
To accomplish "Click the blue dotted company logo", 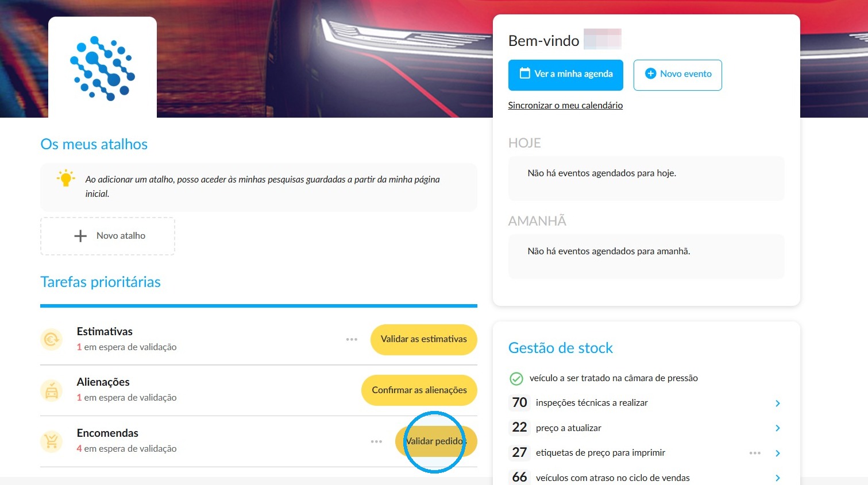I will point(102,68).
